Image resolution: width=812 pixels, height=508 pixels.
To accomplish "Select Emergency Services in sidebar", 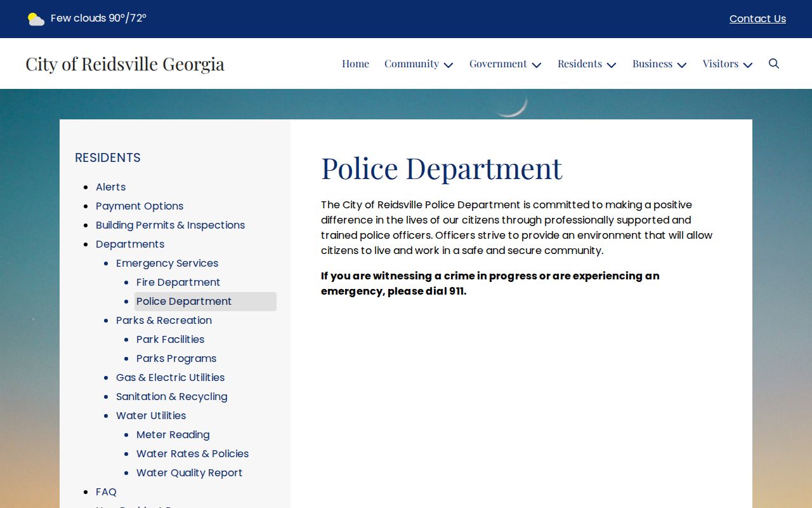I will click(167, 263).
